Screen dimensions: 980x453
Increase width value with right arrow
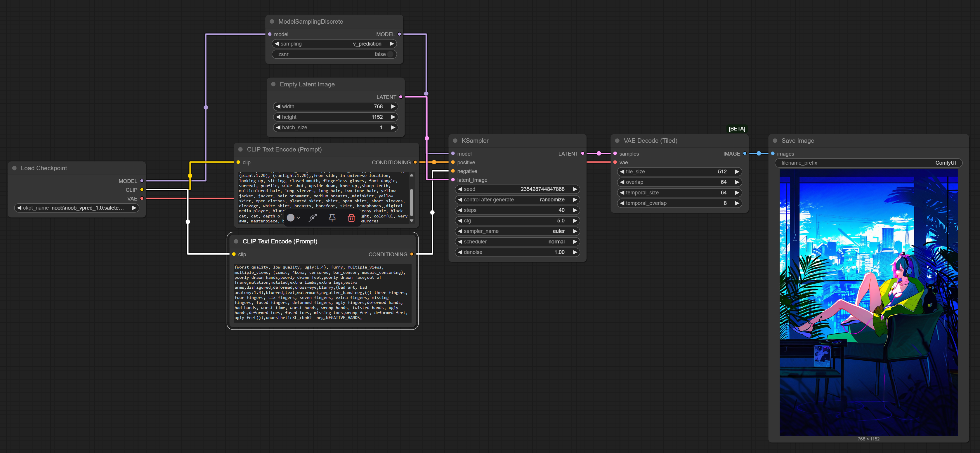[393, 107]
